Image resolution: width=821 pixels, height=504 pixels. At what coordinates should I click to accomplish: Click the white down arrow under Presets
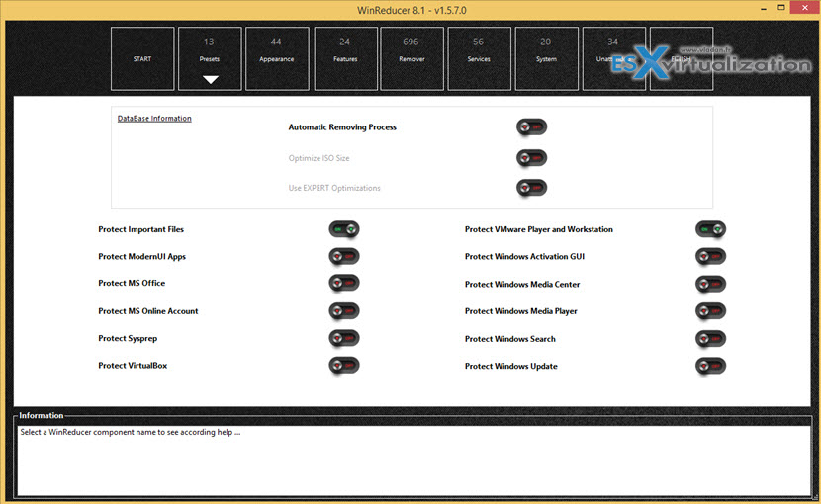pyautogui.click(x=210, y=79)
